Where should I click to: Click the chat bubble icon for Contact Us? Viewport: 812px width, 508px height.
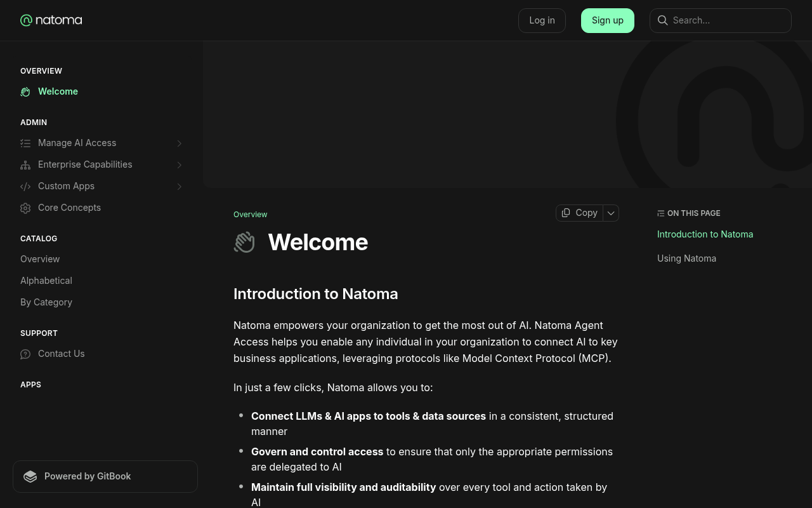(x=25, y=354)
